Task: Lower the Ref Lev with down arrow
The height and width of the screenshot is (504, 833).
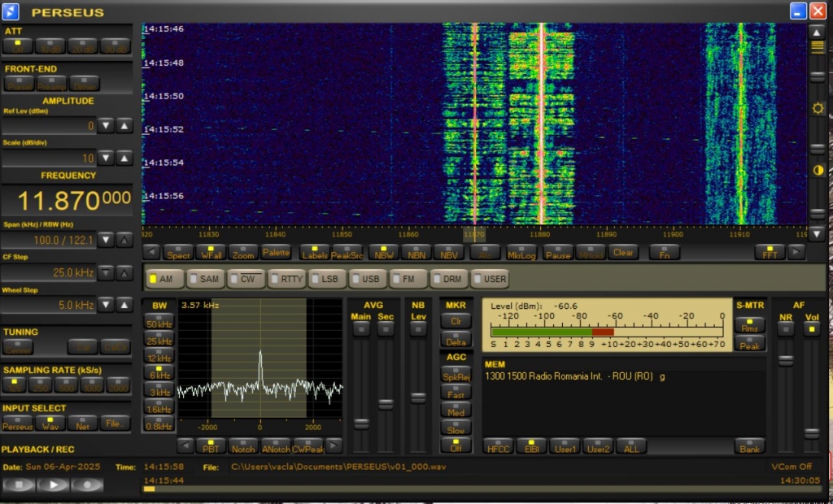Action: coord(107,126)
